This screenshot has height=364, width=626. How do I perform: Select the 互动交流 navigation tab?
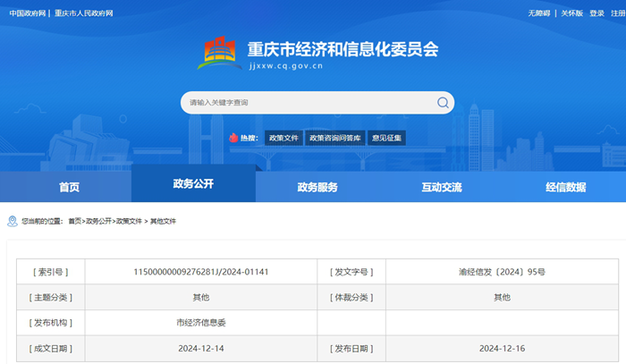[x=442, y=187]
